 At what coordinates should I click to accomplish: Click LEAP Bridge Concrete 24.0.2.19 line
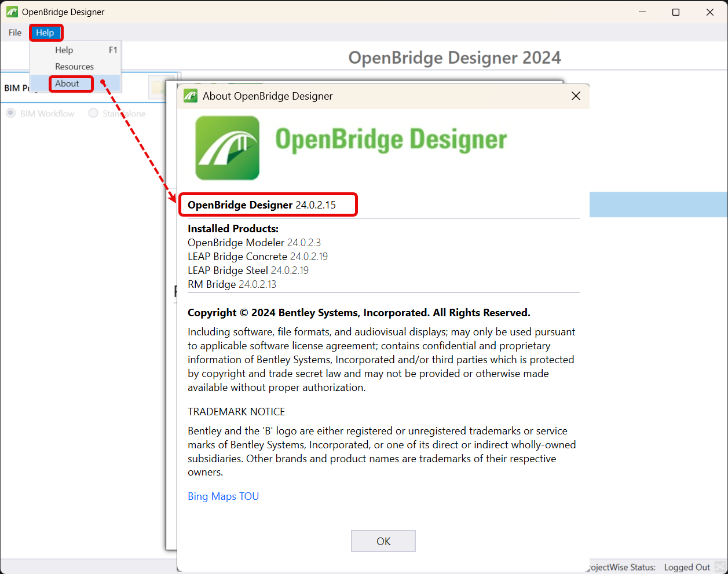point(258,257)
